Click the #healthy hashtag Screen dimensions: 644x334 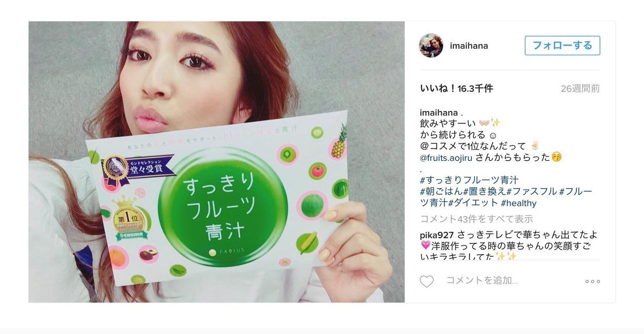[518, 203]
